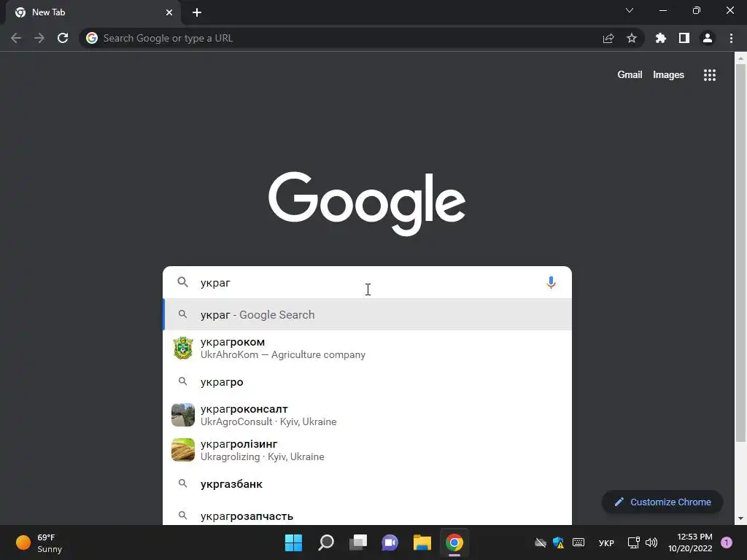This screenshot has width=747, height=560.
Task: Choose the украгроком suggestion
Action: click(x=367, y=348)
